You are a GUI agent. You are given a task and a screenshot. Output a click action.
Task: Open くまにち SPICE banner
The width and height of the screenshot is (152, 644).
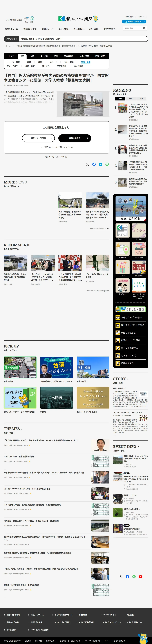[131, 208]
